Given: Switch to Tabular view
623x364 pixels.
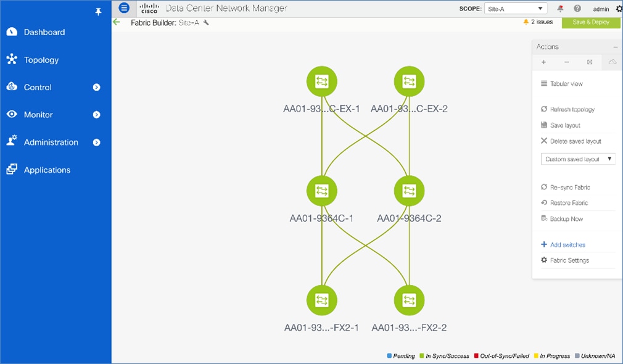Looking at the screenshot, I should pyautogui.click(x=562, y=84).
